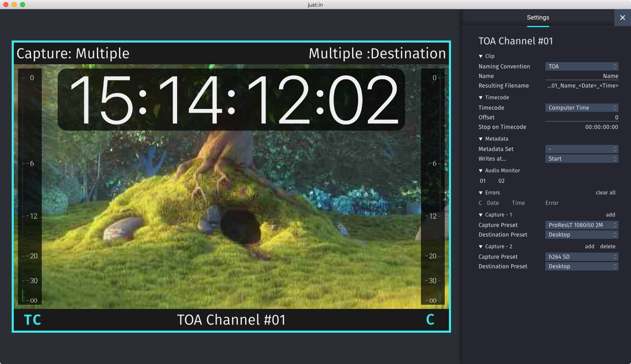Collapse the Capture - 2 section

point(481,247)
